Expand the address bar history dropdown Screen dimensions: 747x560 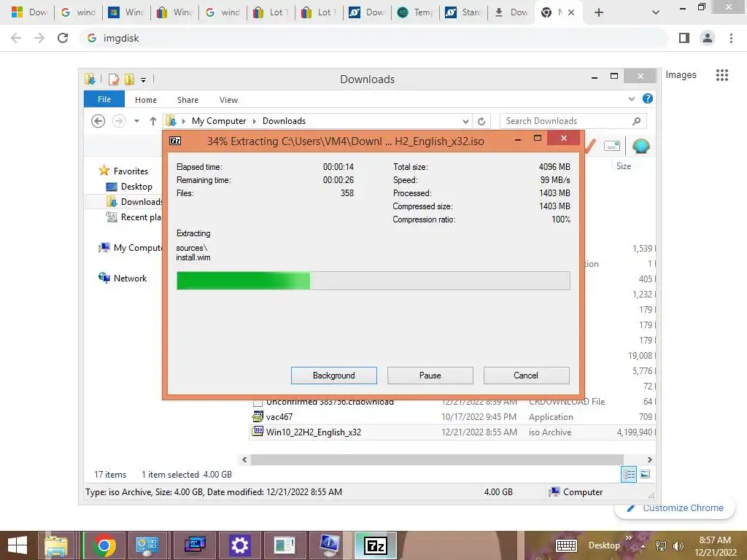coord(465,122)
